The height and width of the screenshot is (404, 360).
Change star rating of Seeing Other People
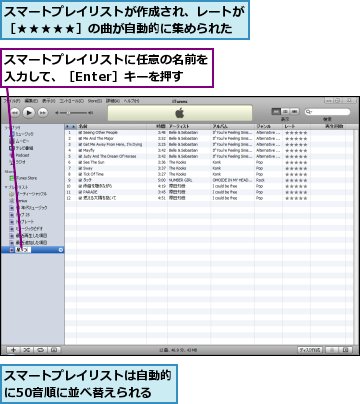296,133
